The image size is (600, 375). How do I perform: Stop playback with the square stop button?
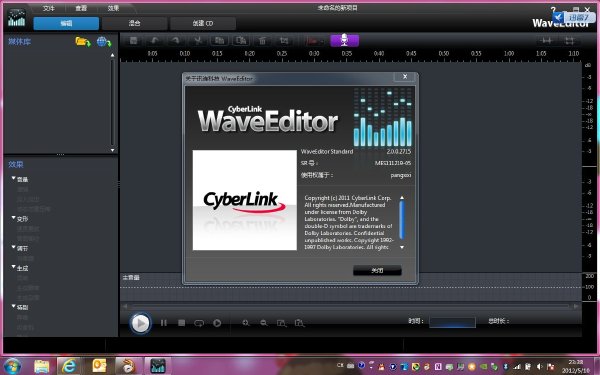(x=181, y=323)
